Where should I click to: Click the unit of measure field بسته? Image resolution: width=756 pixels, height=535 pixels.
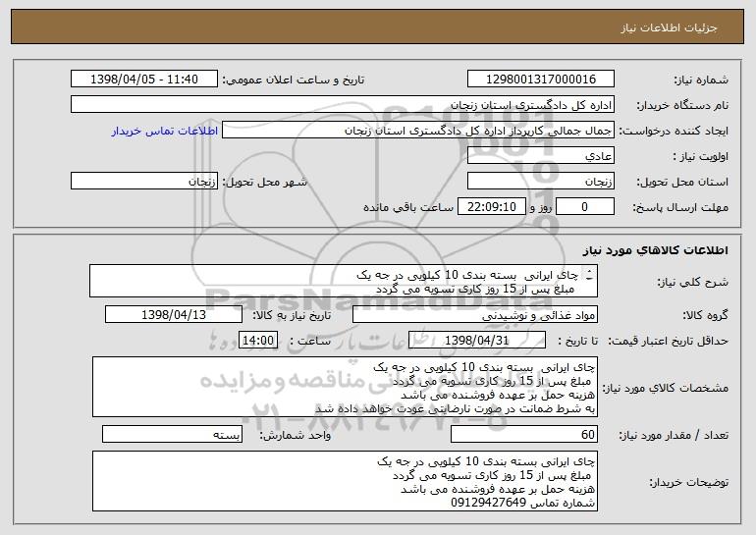172,434
